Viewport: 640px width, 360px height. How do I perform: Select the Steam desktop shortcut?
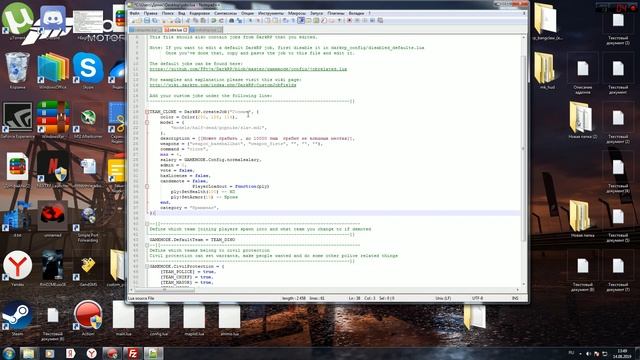tap(17, 318)
